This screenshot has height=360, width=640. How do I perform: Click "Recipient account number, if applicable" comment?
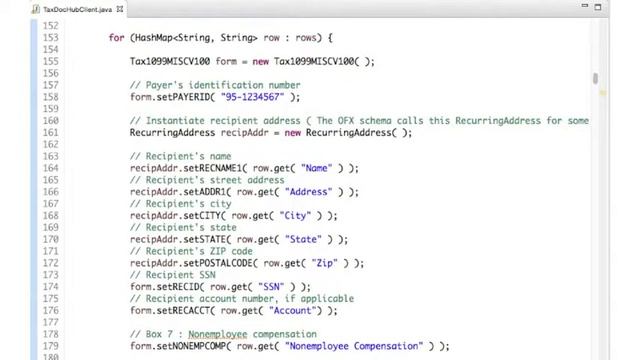242,298
